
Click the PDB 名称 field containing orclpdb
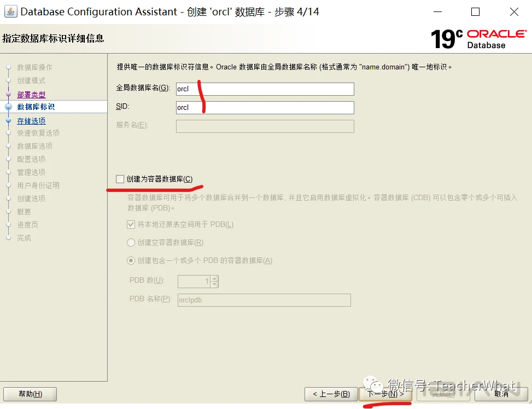pyautogui.click(x=264, y=300)
